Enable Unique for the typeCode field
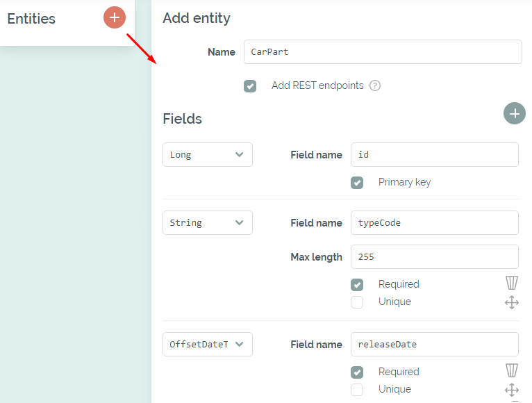 coord(357,302)
